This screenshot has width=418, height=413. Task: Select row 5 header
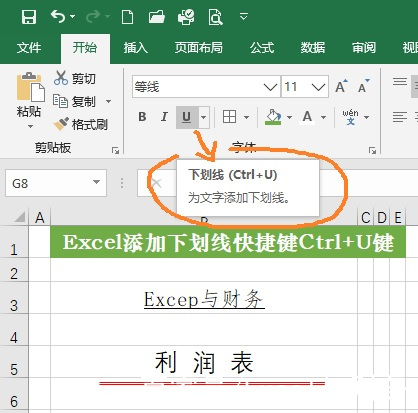(x=14, y=362)
